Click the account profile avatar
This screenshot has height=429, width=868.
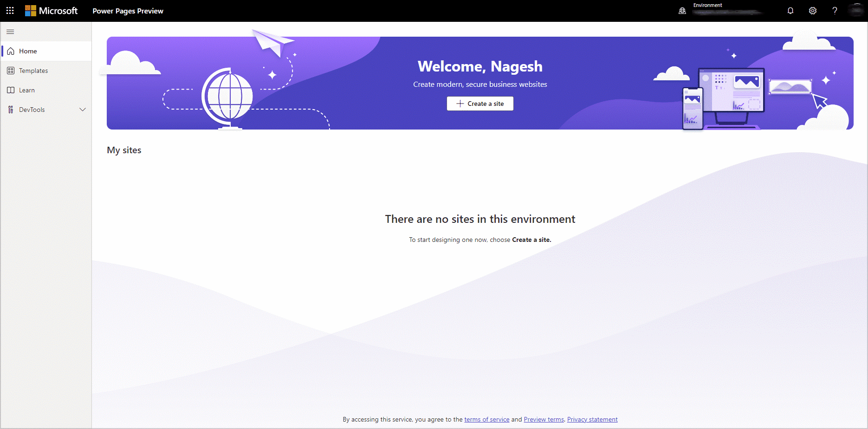coord(856,10)
